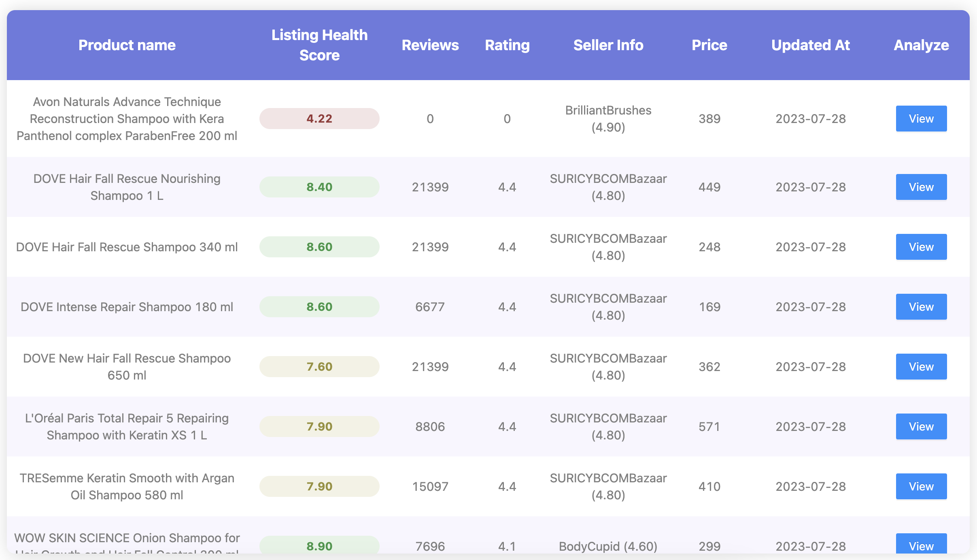Viewport: 977px width, 560px height.
Task: Click the Rating column header
Action: pos(507,45)
